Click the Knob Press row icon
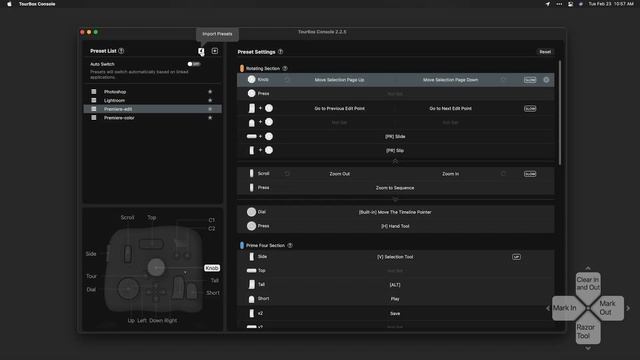The width and height of the screenshot is (640, 360). (251, 93)
